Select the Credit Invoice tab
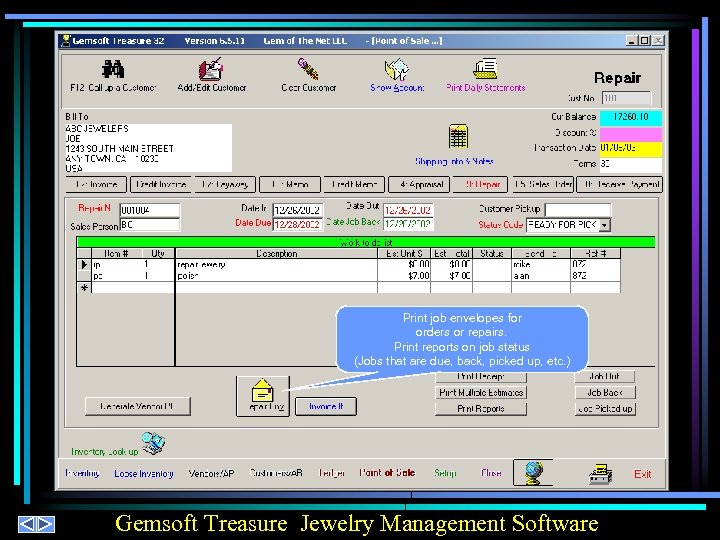Viewport: 720px width, 540px height. coord(161,185)
